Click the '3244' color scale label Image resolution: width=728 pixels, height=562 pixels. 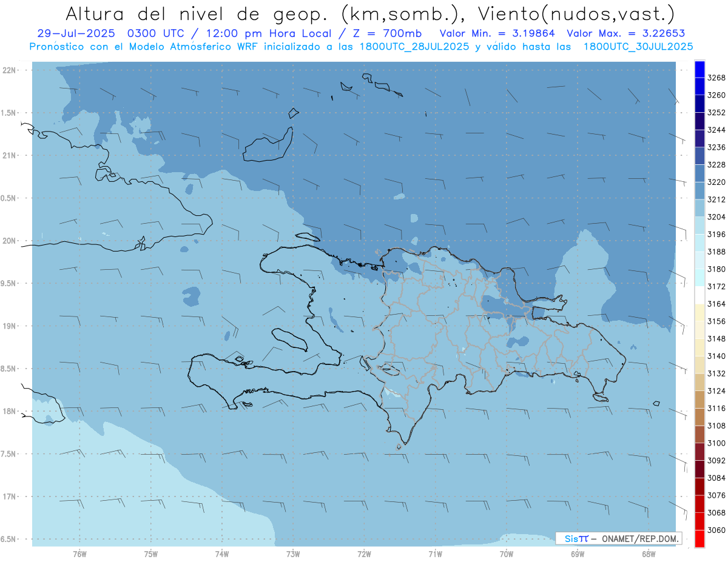(x=716, y=130)
